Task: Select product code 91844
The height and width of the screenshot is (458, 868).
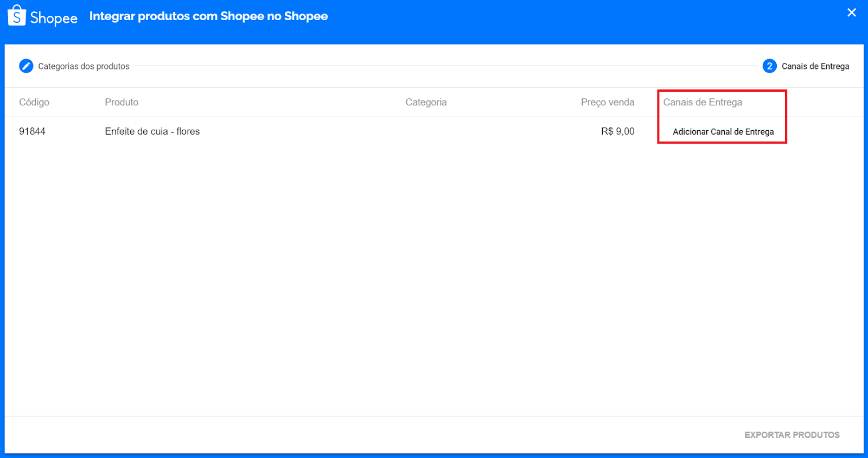Action: point(32,131)
